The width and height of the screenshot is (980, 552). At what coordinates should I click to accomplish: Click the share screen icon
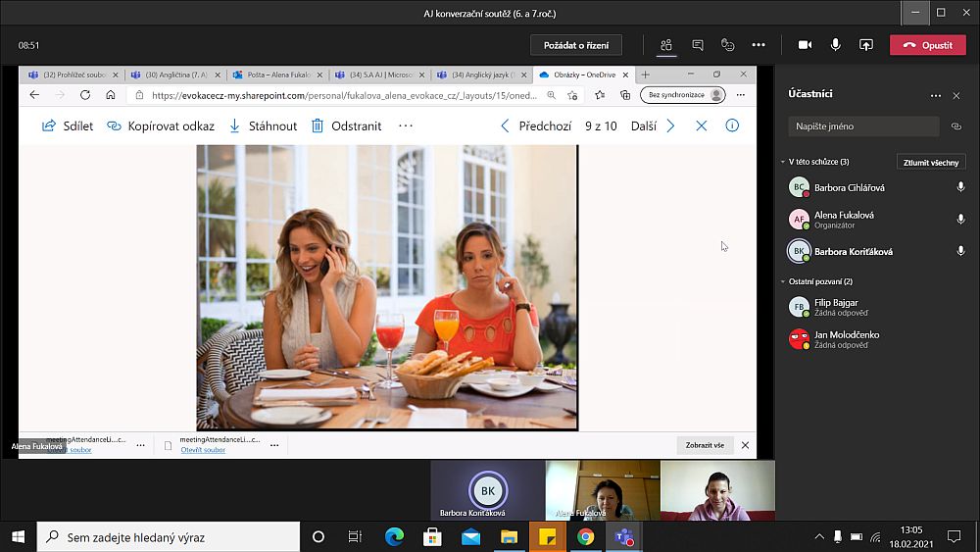pyautogui.click(x=866, y=45)
